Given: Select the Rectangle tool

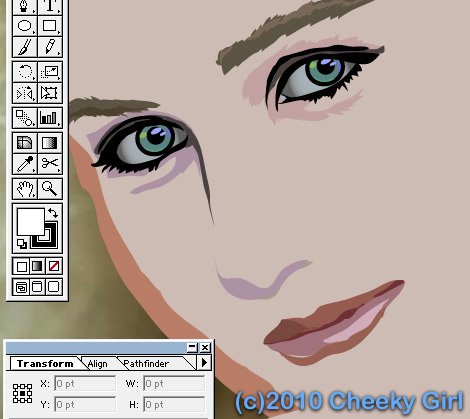Looking at the screenshot, I should [x=50, y=26].
